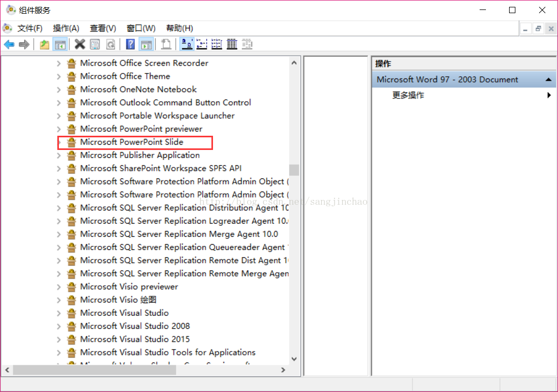Viewport: 558px width, 392px height.
Task: Click the blue Help question mark icon
Action: [x=130, y=45]
